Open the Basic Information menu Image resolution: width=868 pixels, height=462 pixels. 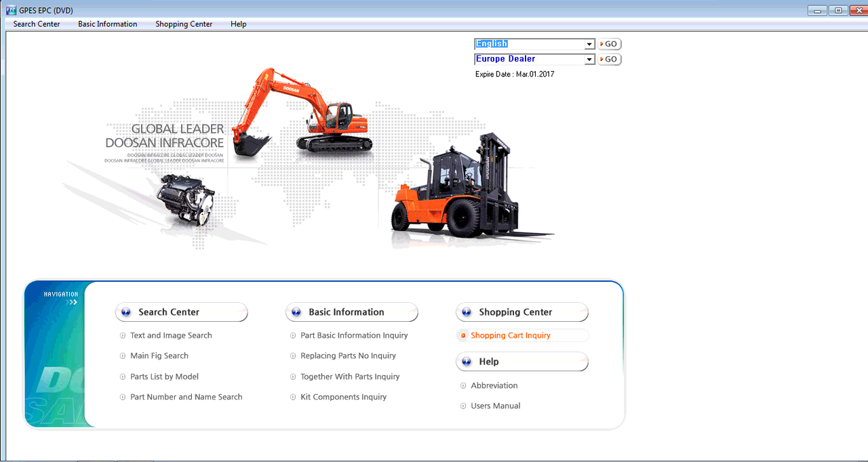coord(108,24)
